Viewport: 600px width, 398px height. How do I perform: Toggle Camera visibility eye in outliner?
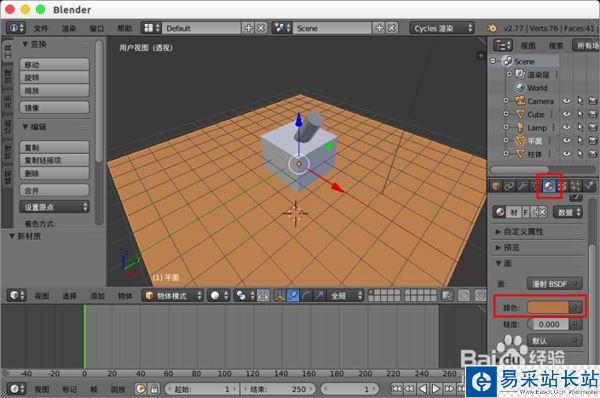(567, 101)
